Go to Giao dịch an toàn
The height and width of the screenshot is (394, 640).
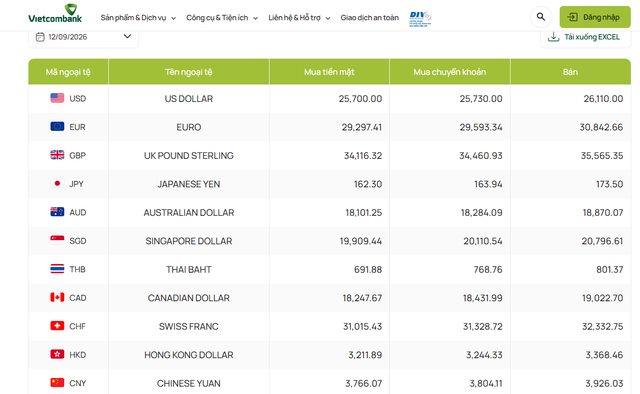pyautogui.click(x=369, y=18)
